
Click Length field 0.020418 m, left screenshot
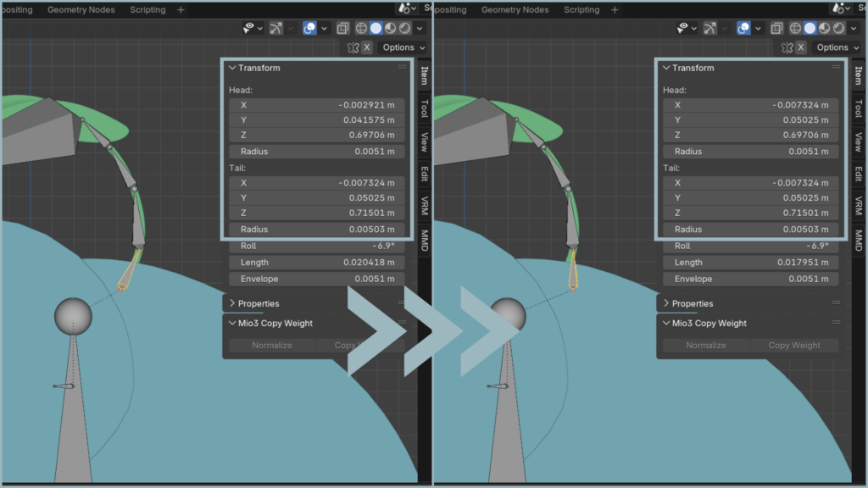(317, 263)
